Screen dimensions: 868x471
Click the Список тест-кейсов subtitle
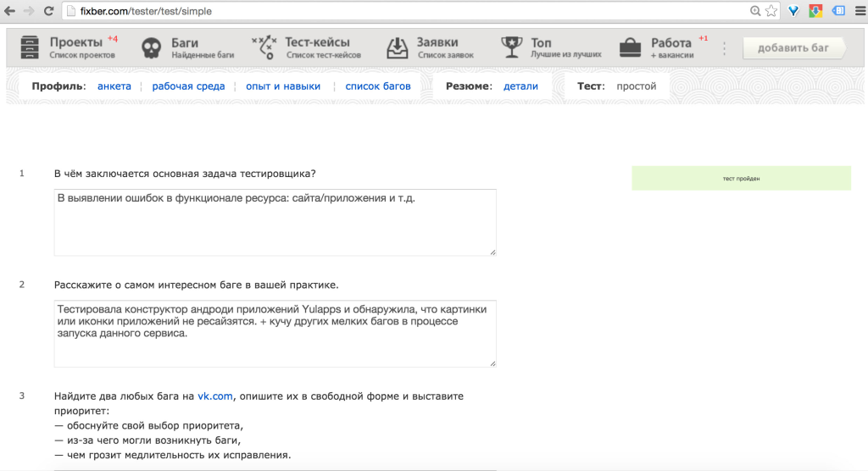pos(324,55)
